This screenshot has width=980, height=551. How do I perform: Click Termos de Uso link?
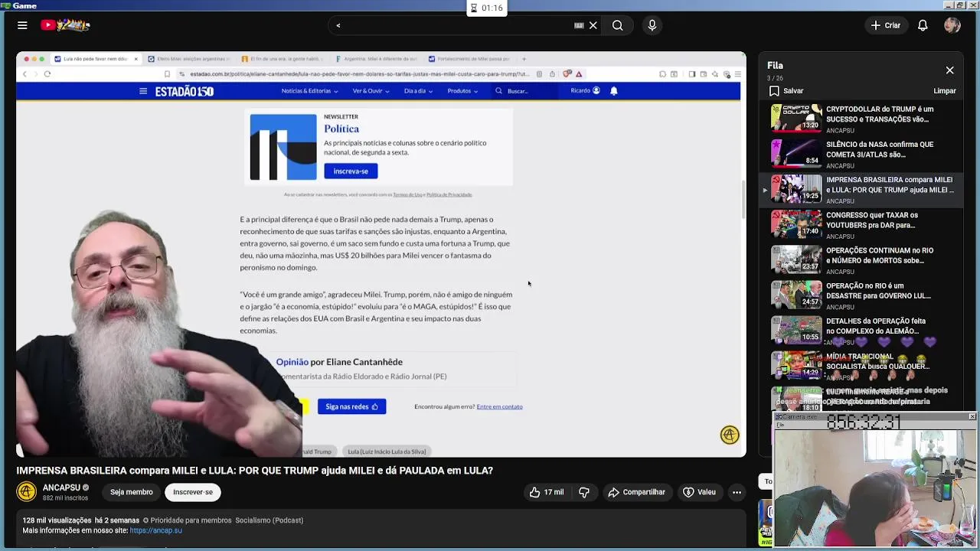point(407,194)
